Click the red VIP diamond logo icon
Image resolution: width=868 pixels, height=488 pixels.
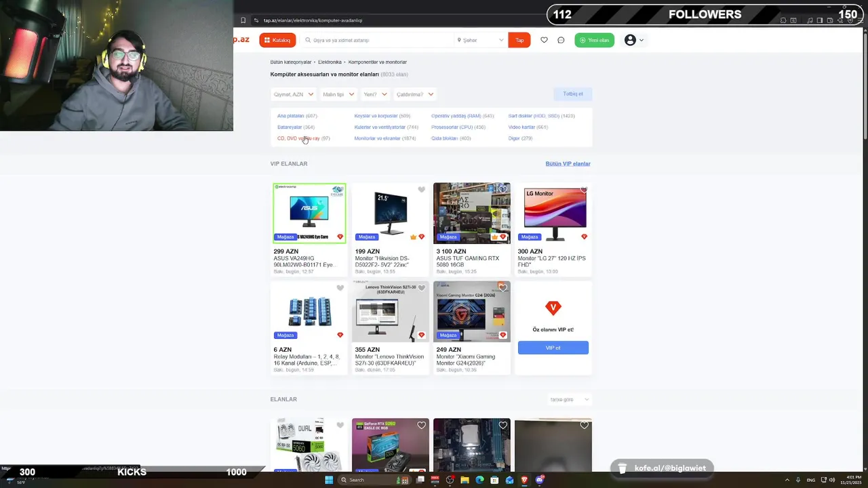[x=553, y=308]
